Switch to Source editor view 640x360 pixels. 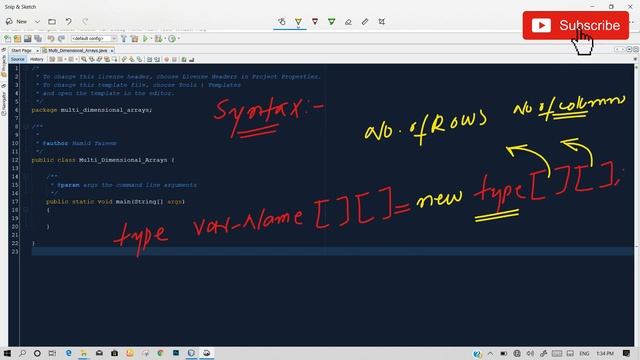point(18,59)
